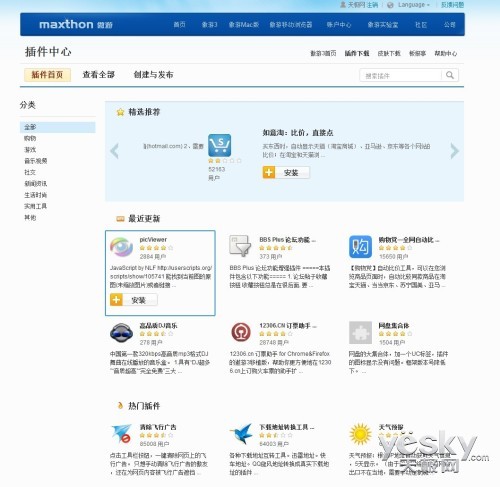The height and width of the screenshot is (487, 500).
Task: Switch to 创建与发布 tab
Action: pos(153,75)
